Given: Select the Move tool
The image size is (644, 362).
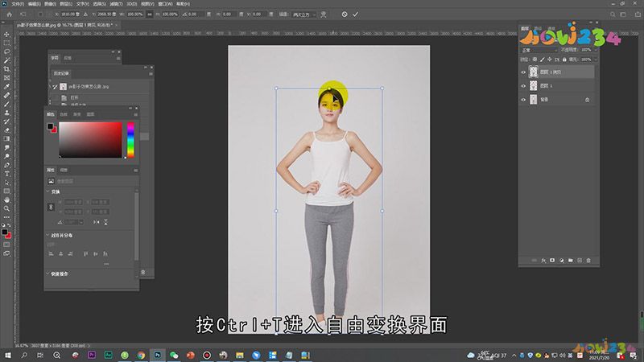Looking at the screenshot, I should 6,35.
